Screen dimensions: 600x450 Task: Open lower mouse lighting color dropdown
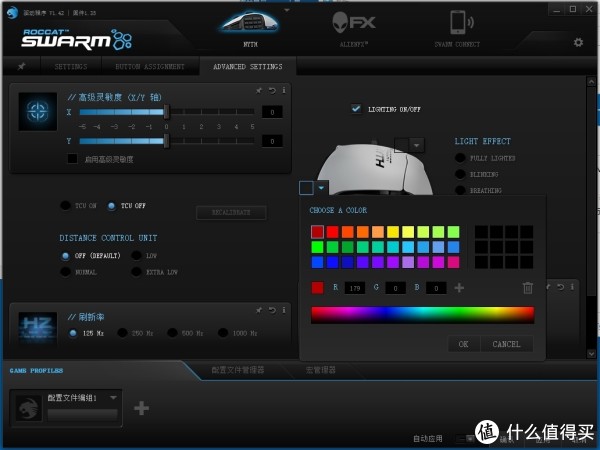[321, 188]
